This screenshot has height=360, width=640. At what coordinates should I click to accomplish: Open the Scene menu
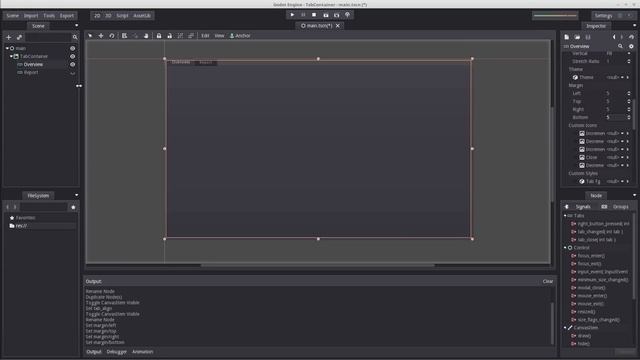point(12,16)
